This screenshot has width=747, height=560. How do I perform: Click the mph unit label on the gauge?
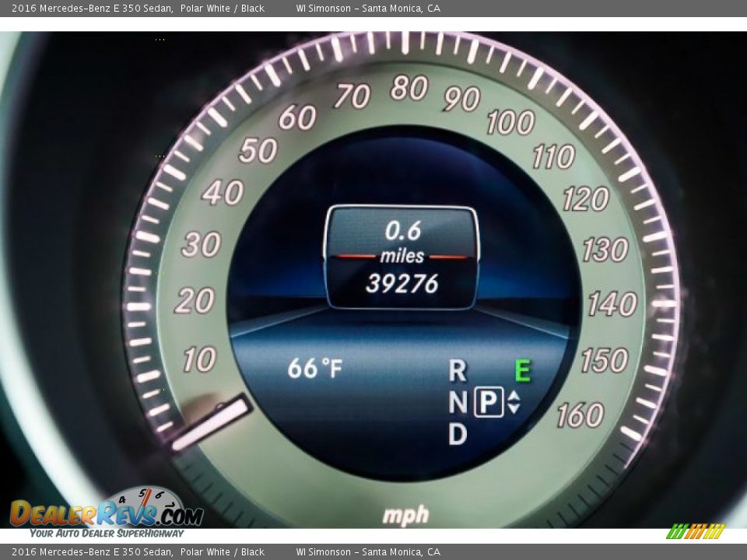405,514
